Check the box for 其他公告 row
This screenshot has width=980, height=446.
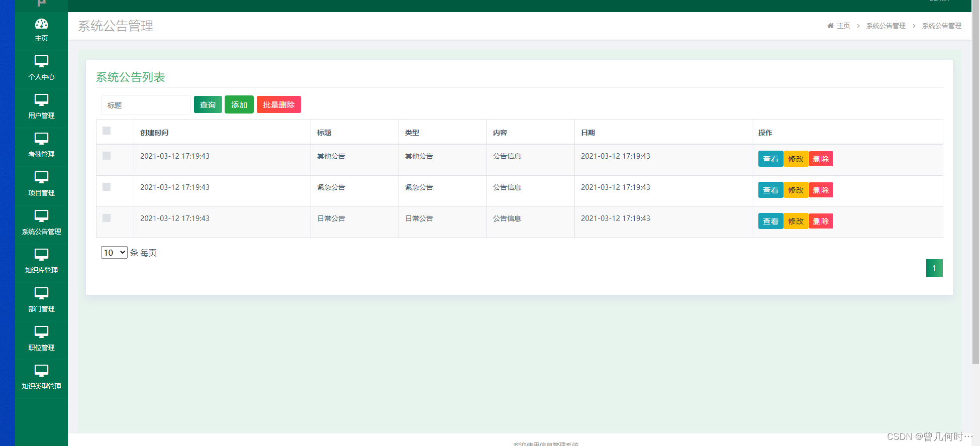tap(107, 156)
